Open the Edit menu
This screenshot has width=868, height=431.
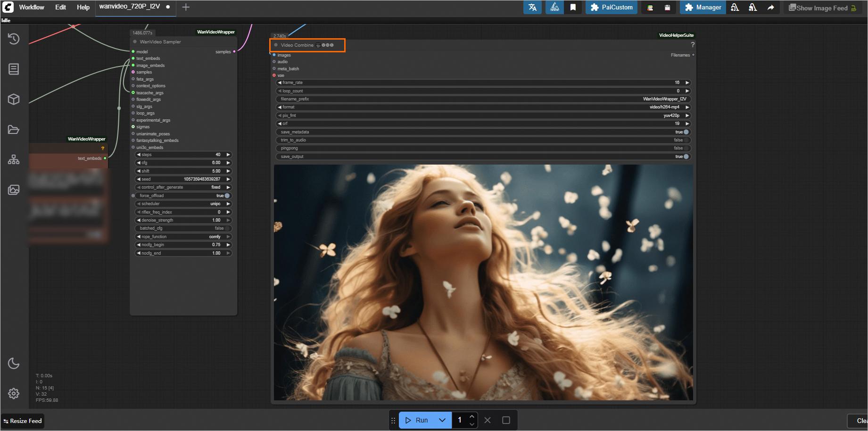(60, 8)
